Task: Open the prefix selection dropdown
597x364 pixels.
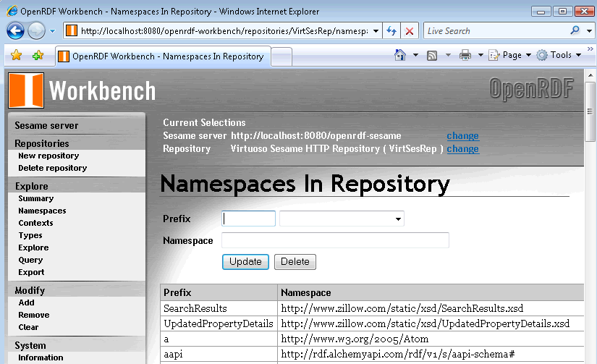Action: point(342,219)
